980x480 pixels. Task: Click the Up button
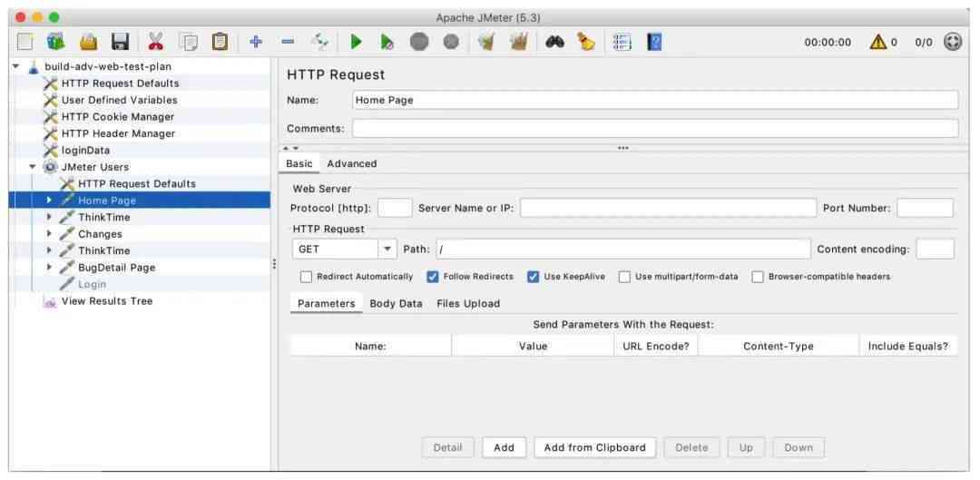coord(746,447)
